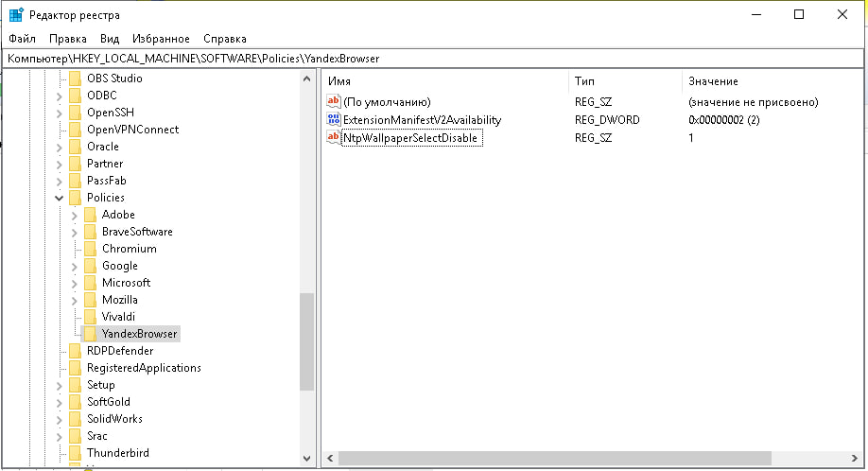Expand the Google key
Screen dimensions: 868x471
[x=74, y=267]
